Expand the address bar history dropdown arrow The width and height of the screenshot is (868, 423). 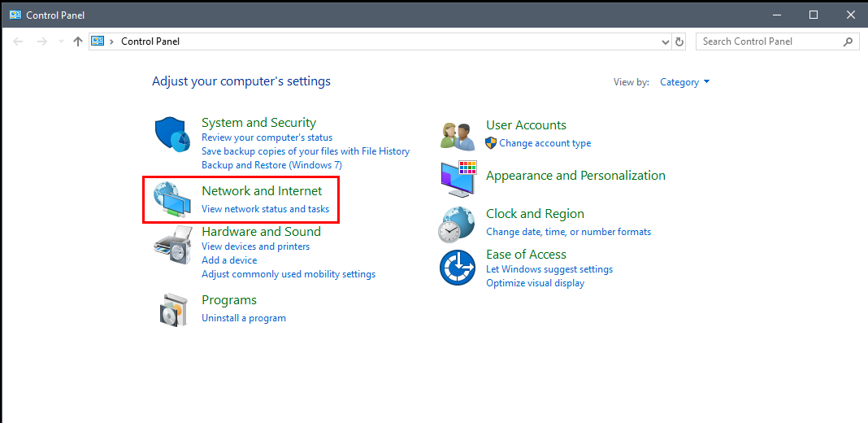(x=666, y=41)
